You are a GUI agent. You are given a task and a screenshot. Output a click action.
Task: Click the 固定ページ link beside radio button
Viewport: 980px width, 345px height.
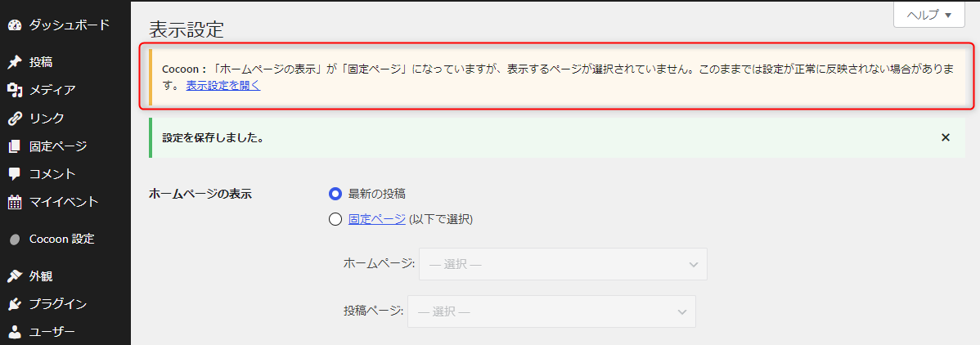pyautogui.click(x=376, y=218)
